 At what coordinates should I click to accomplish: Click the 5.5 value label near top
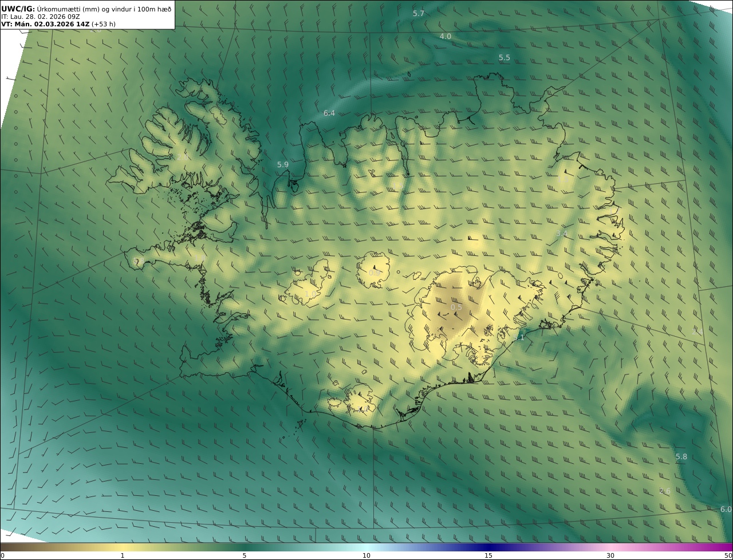coord(505,58)
